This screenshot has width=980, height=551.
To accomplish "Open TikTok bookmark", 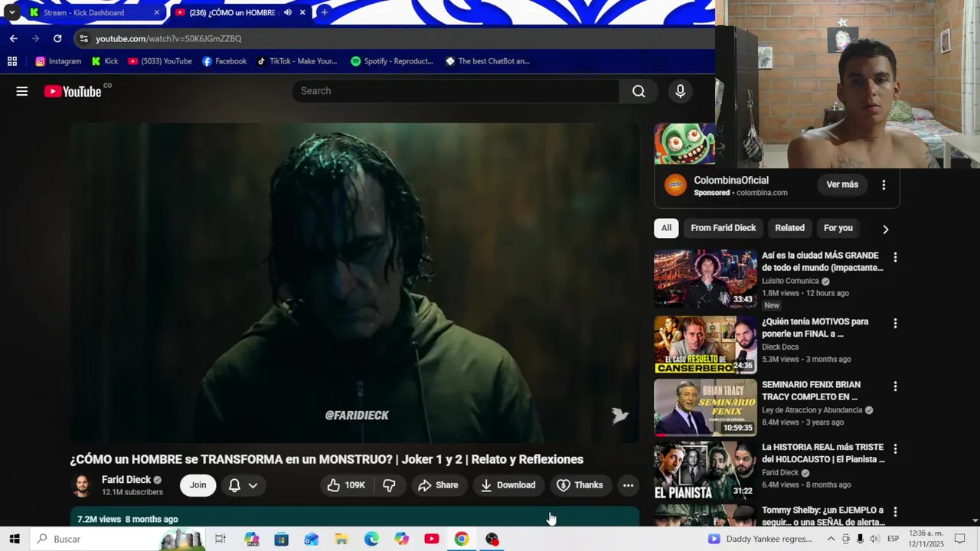I will (297, 61).
